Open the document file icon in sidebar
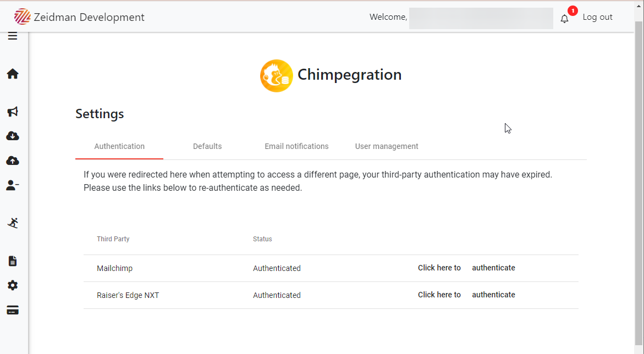 pyautogui.click(x=13, y=261)
